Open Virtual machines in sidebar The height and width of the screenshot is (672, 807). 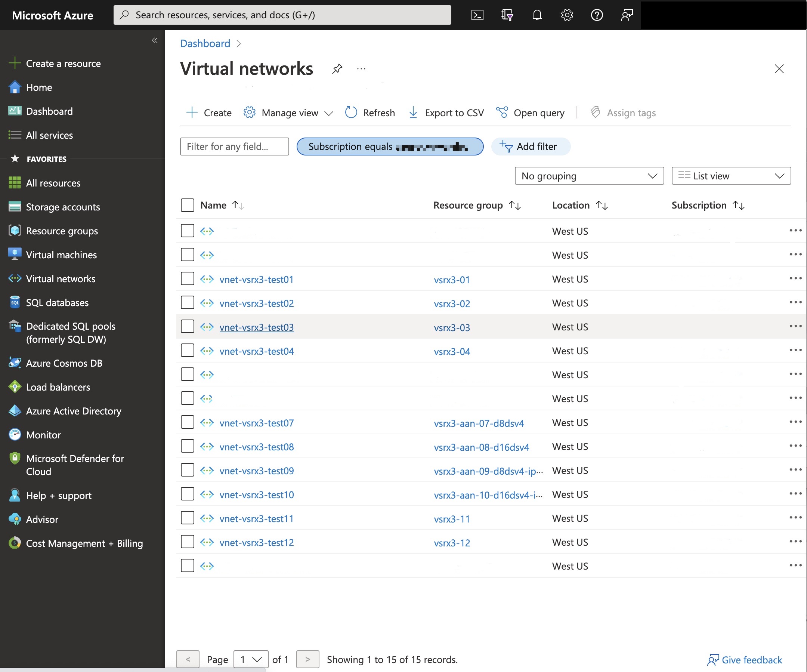coord(61,255)
